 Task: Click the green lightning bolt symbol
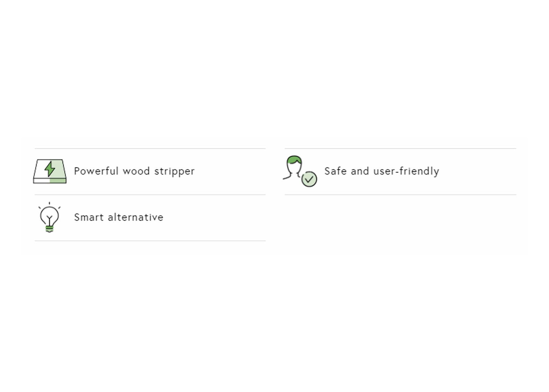[50, 169]
